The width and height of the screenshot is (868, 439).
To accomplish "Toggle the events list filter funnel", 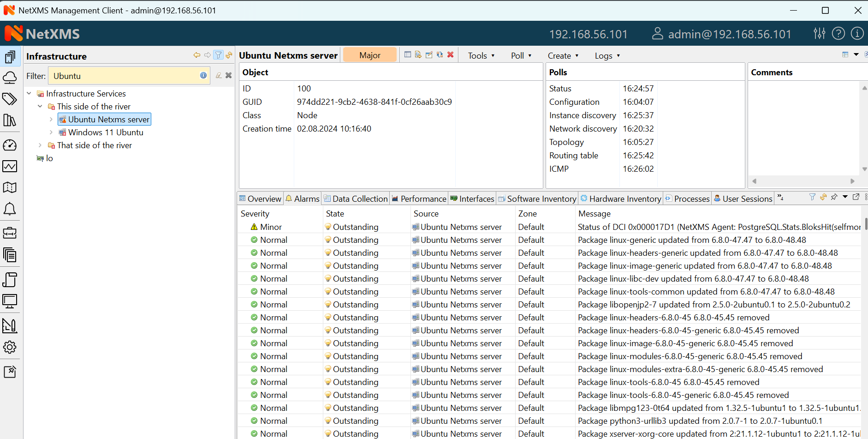I will (x=812, y=197).
